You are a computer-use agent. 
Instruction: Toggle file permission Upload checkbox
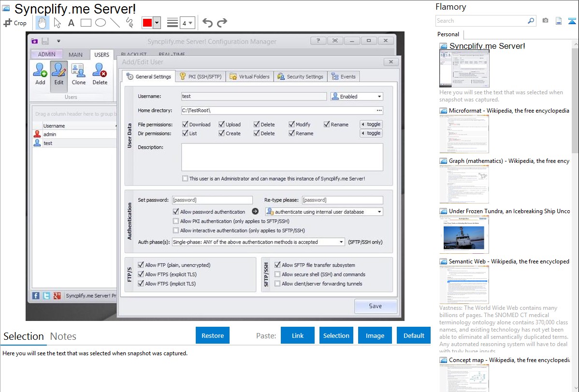(x=221, y=124)
